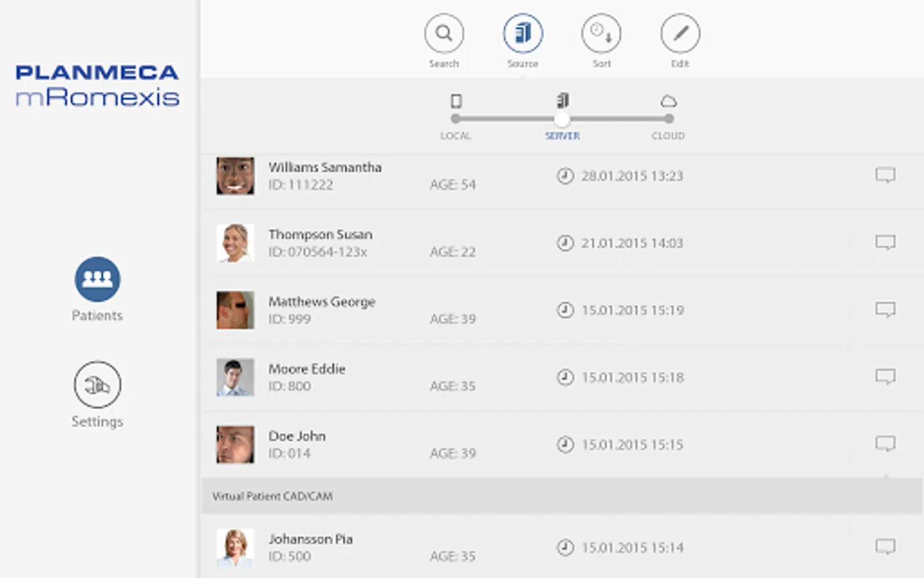
Task: Move source slider to the Cloud endpoint dot
Action: pyautogui.click(x=669, y=119)
